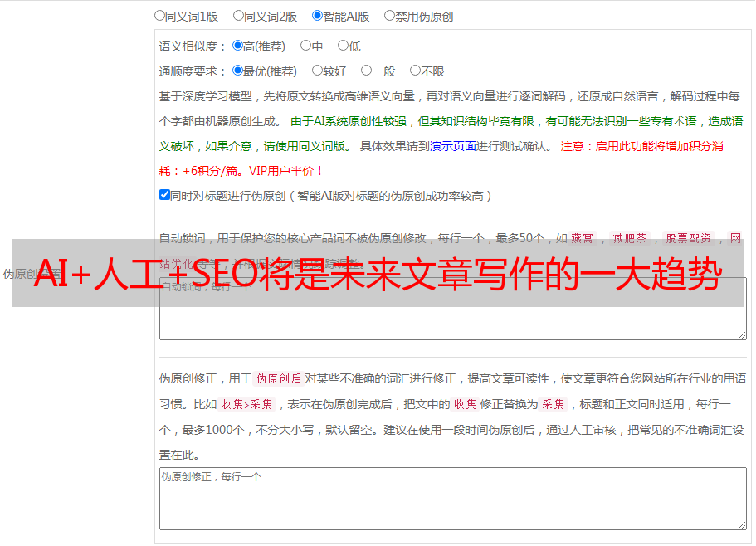This screenshot has width=756, height=546.
Task: Click the red 注意 points warning text
Action: tap(441, 158)
